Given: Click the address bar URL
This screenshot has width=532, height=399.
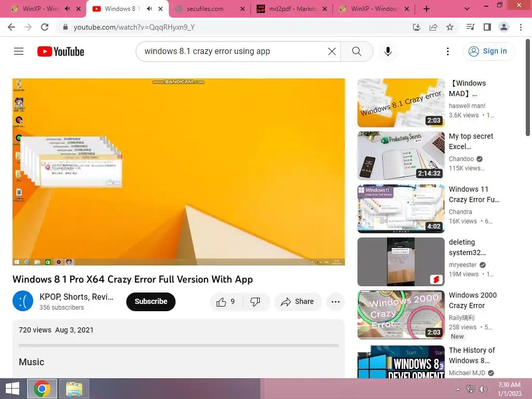Looking at the screenshot, I should [134, 27].
